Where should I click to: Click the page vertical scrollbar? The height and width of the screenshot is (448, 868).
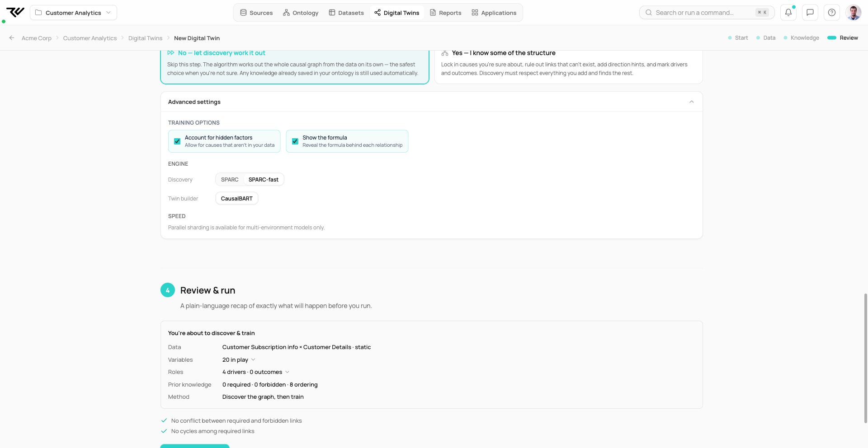(x=866, y=358)
